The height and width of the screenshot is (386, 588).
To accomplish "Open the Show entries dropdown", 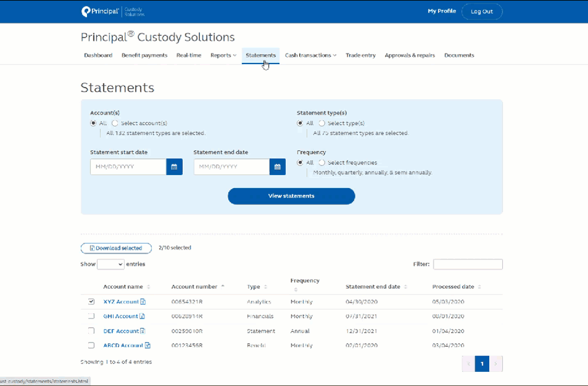I will (110, 264).
